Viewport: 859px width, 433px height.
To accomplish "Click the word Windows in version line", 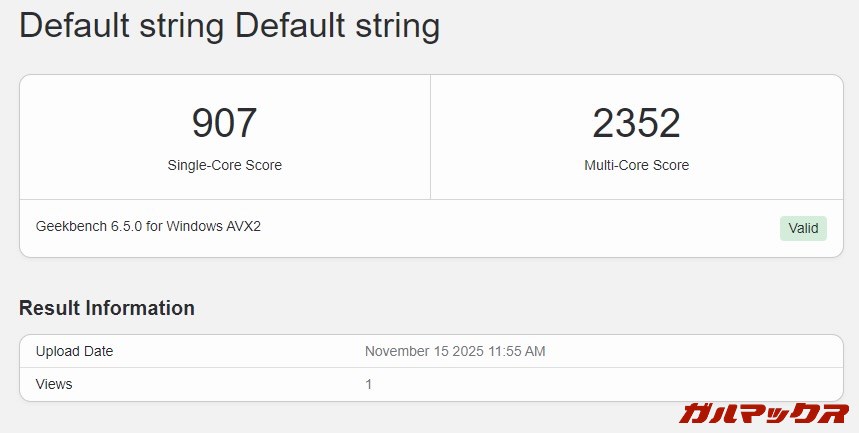I will point(196,226).
